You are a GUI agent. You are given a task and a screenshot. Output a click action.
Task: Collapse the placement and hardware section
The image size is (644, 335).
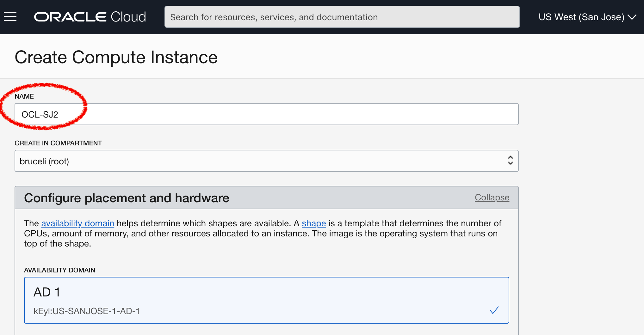point(492,197)
